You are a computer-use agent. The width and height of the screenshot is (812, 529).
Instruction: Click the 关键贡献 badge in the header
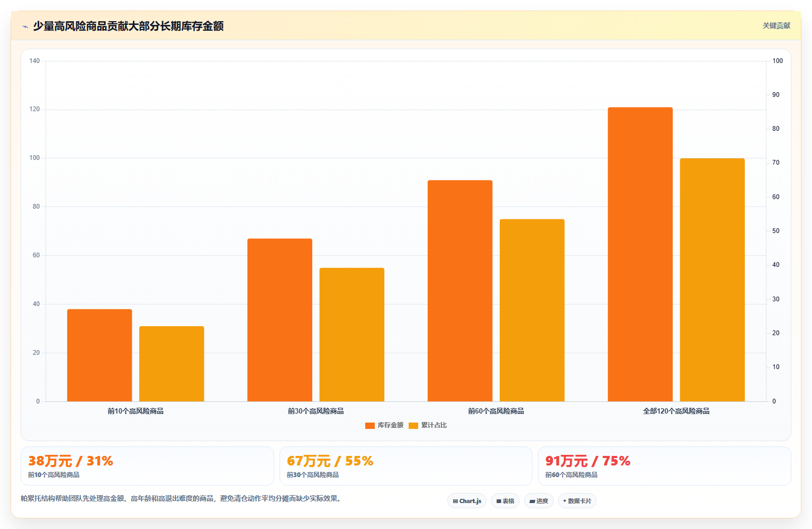click(x=776, y=25)
